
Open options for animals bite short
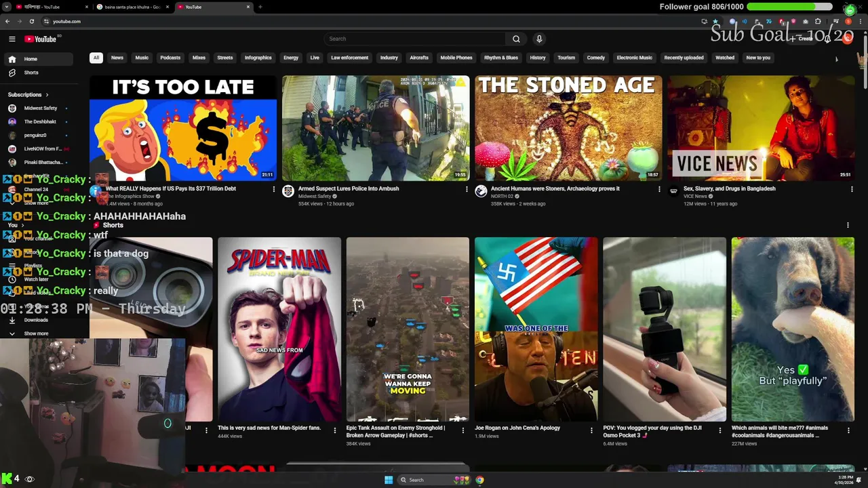point(848,430)
